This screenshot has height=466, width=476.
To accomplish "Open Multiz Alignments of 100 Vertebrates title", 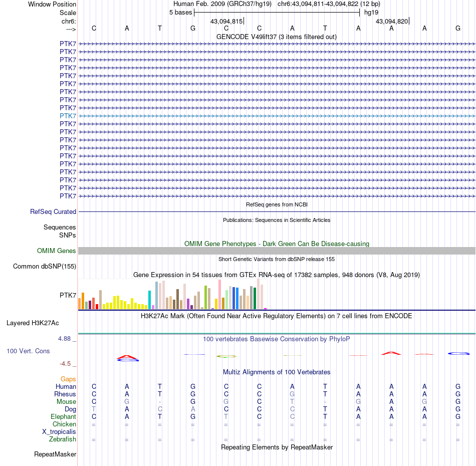I will click(x=277, y=372).
